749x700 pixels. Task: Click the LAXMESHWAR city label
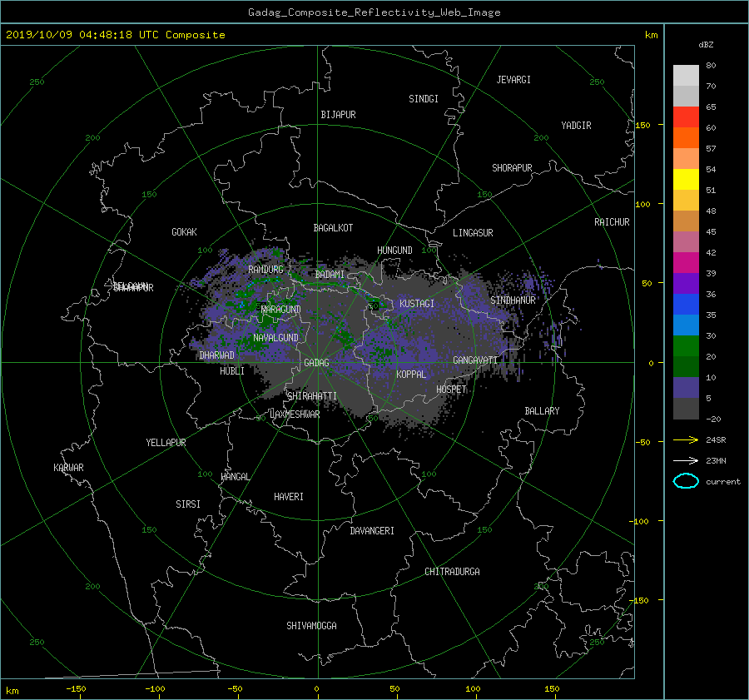click(295, 415)
